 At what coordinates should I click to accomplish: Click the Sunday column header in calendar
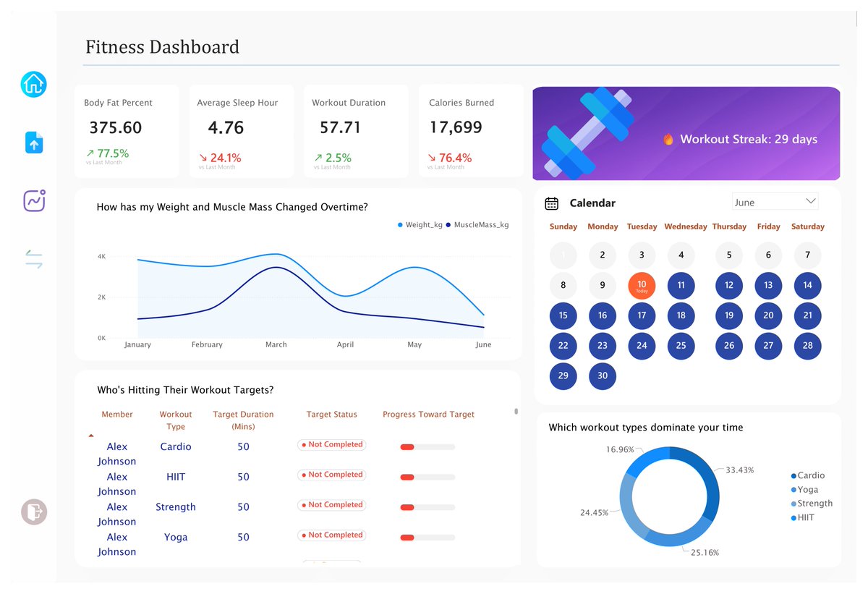coord(563,226)
